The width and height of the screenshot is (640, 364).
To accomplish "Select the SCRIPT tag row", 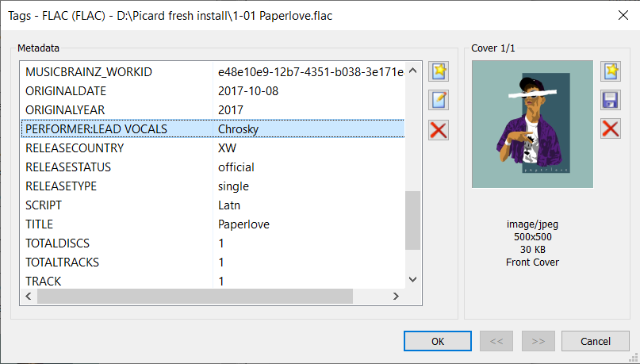I will (x=213, y=205).
